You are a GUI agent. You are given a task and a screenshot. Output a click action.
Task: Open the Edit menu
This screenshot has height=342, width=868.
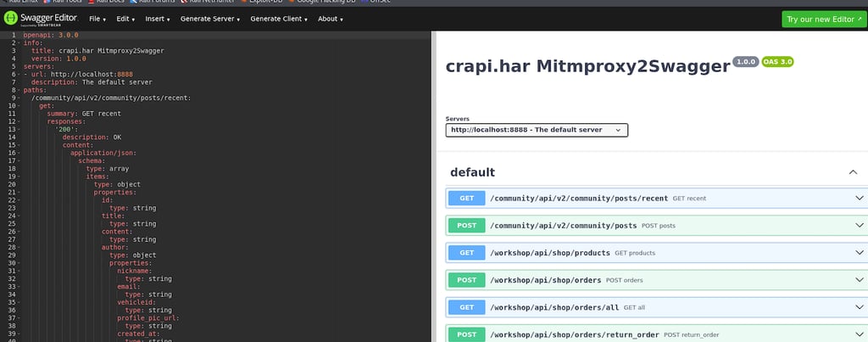click(125, 19)
